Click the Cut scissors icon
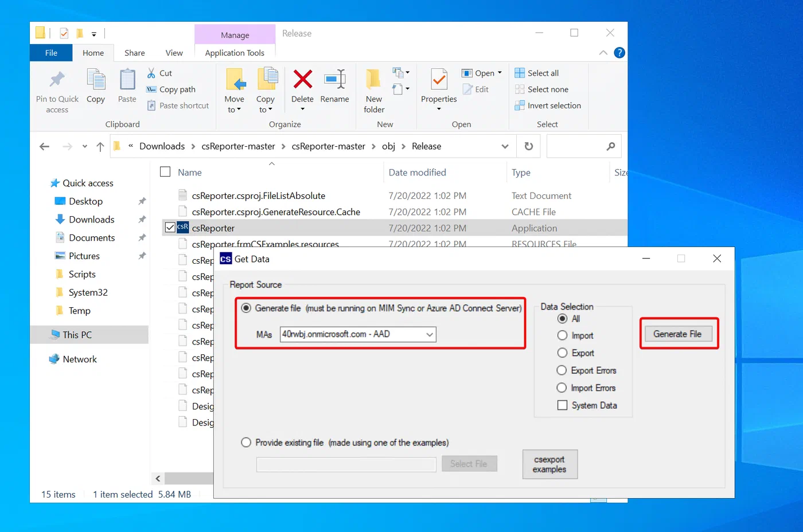The width and height of the screenshot is (803, 532). [151, 73]
